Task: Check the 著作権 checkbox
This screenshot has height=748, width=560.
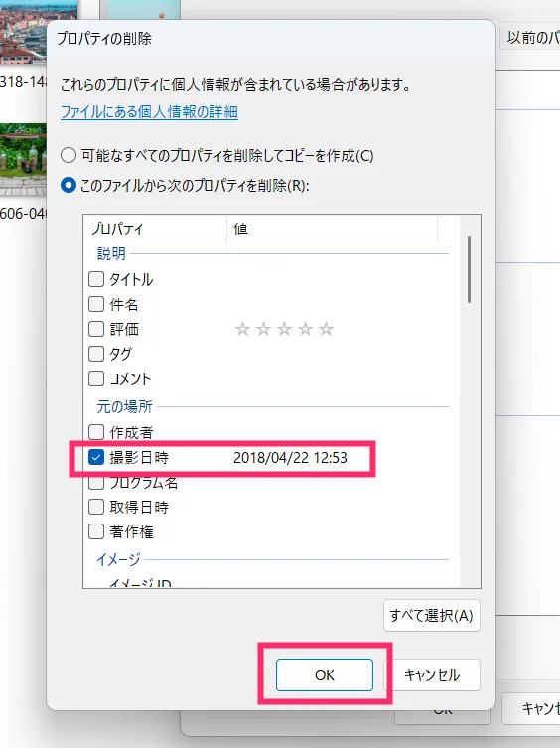Action: (96, 531)
